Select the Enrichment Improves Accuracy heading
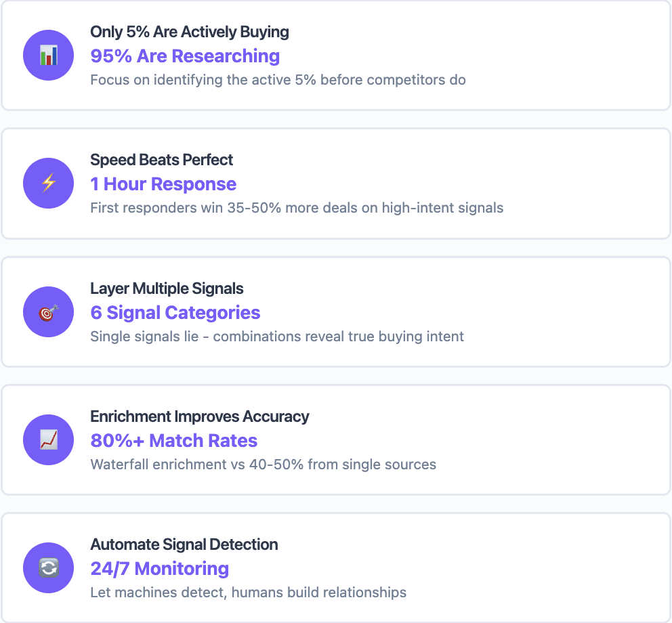This screenshot has width=672, height=623. click(x=199, y=416)
